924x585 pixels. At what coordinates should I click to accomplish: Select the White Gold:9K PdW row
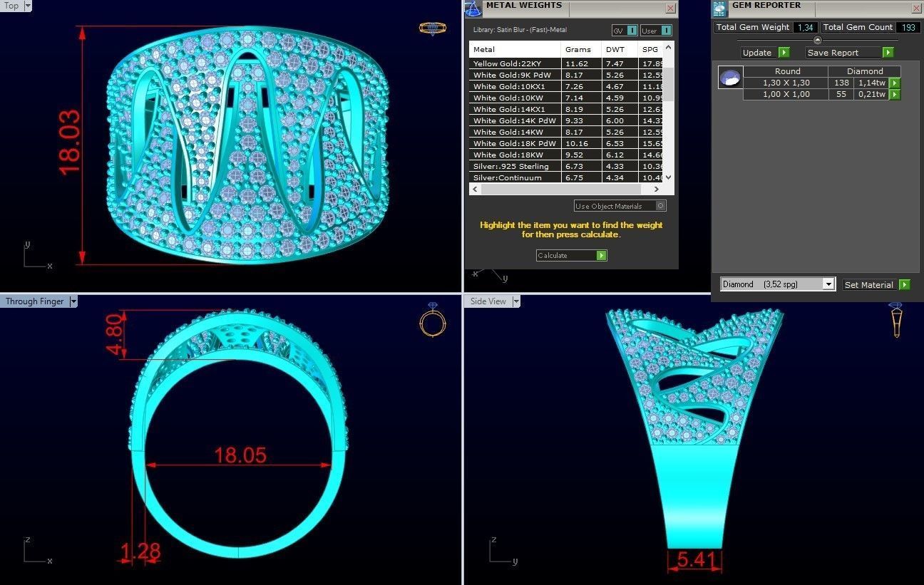[566, 75]
